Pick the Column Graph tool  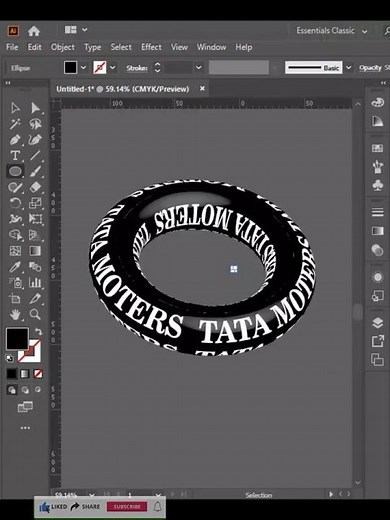(35, 283)
